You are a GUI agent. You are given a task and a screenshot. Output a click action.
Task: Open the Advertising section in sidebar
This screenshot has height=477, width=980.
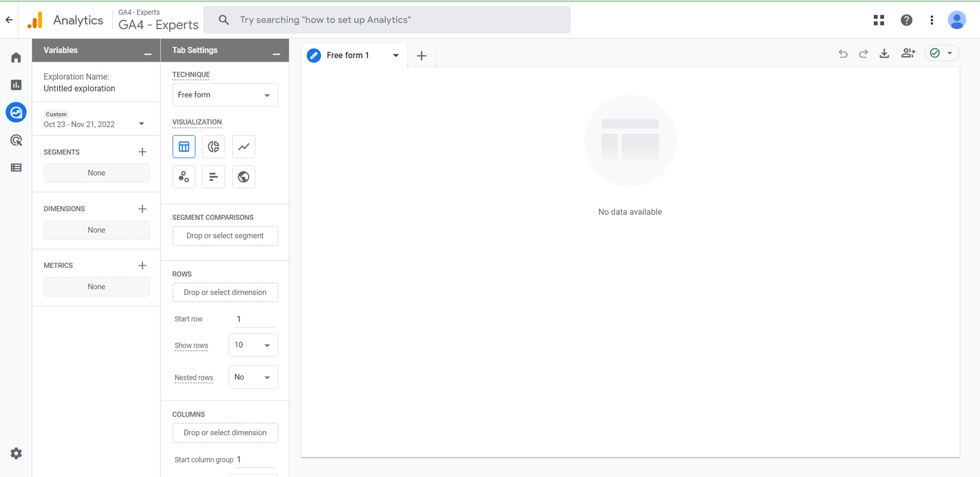click(17, 140)
